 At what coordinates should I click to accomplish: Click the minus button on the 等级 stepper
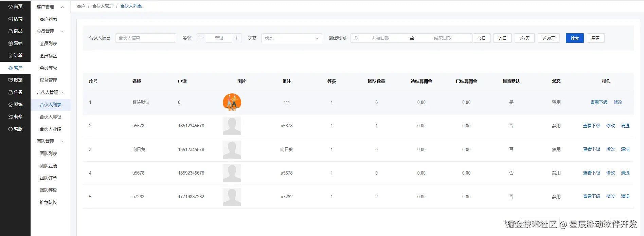(x=201, y=38)
